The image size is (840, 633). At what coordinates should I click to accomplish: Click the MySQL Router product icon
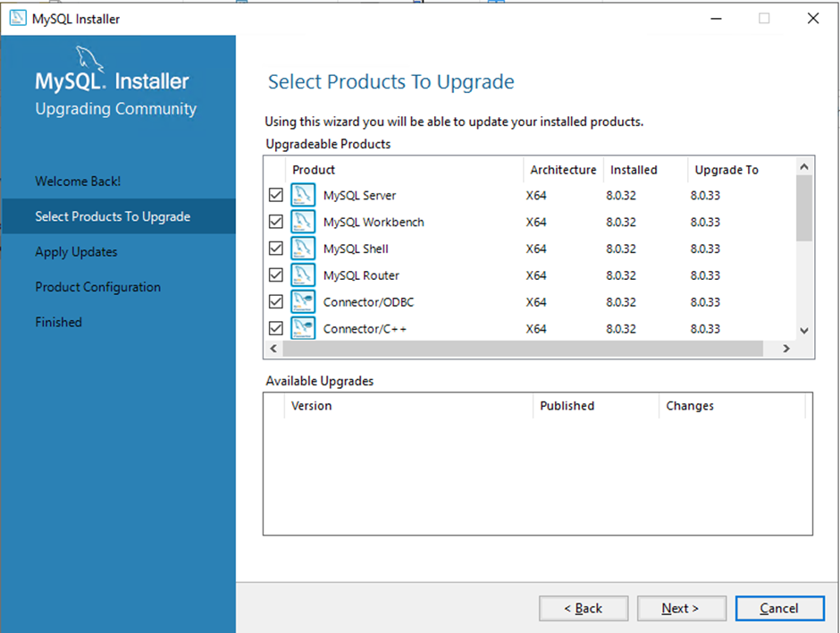tap(303, 275)
